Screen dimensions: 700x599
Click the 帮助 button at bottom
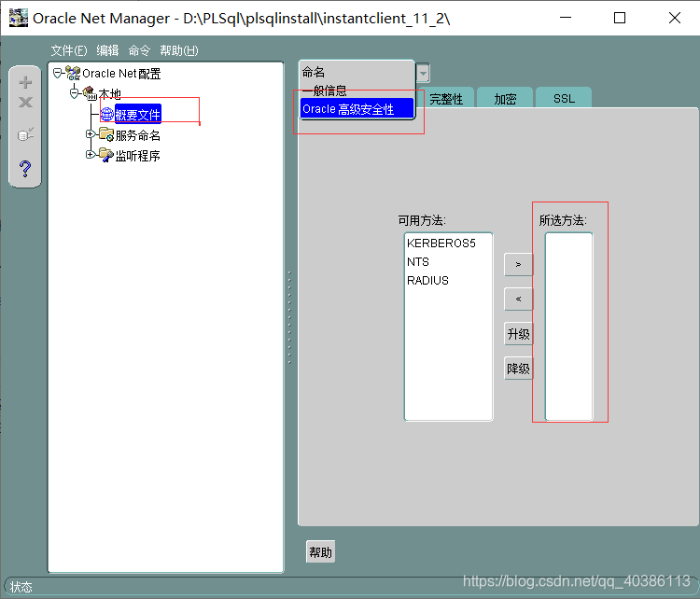(x=320, y=552)
